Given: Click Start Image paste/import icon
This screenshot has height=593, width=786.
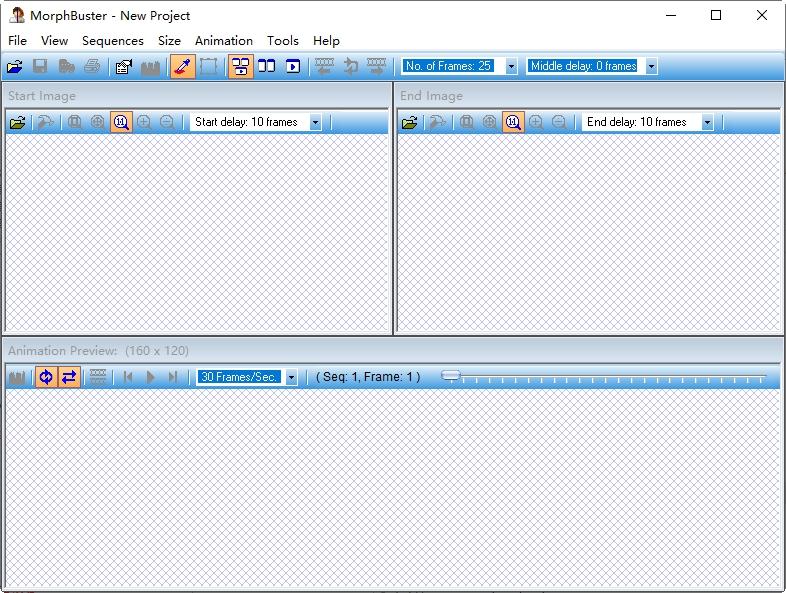Looking at the screenshot, I should [x=46, y=122].
